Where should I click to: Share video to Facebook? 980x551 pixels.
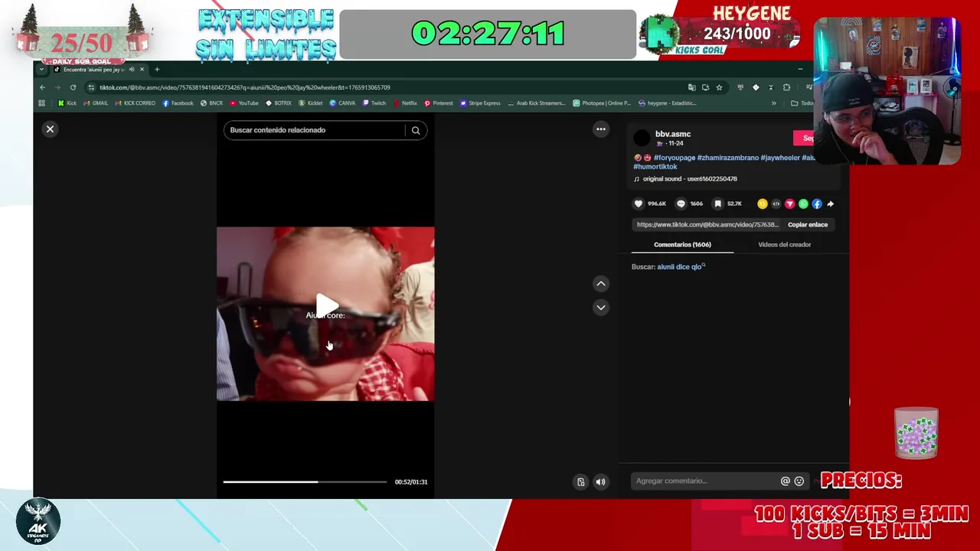click(817, 204)
